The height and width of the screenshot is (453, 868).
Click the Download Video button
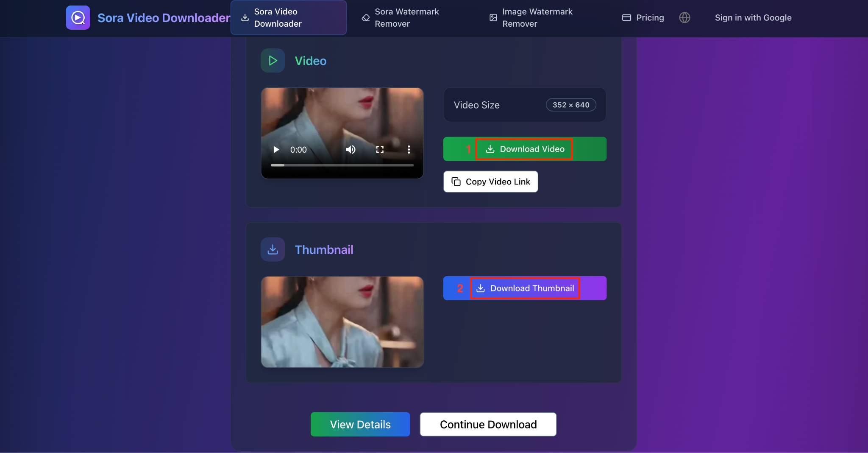(x=524, y=149)
